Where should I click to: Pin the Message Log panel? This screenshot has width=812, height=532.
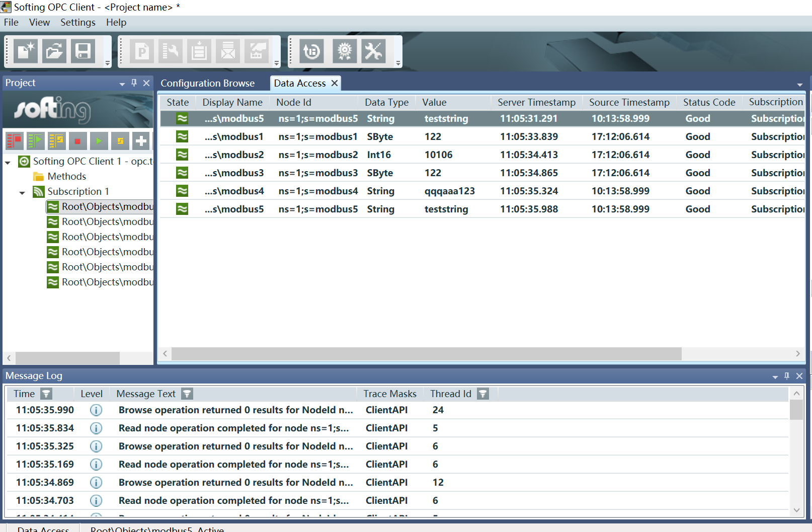(x=787, y=375)
